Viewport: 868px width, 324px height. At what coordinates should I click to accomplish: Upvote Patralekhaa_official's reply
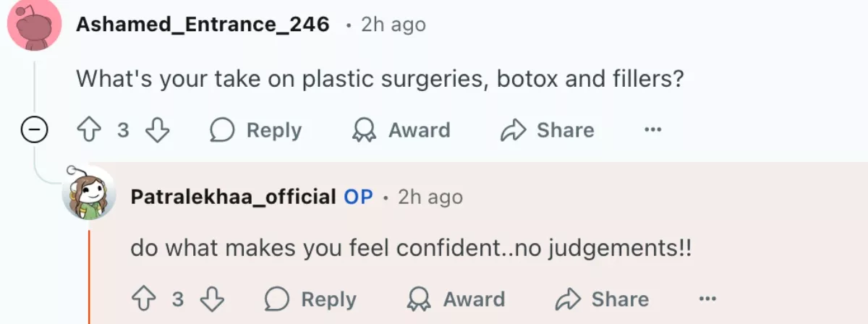[x=142, y=299]
